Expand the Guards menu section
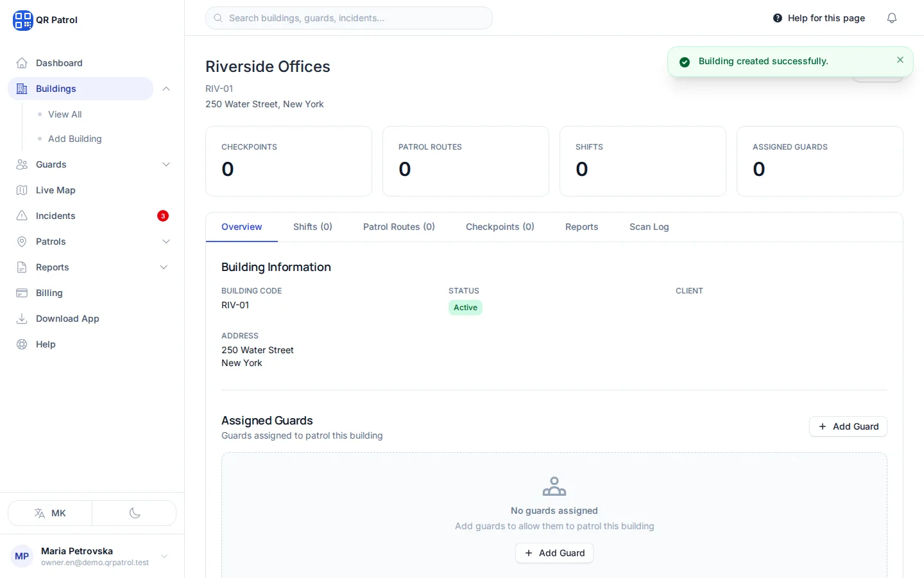 coord(166,164)
